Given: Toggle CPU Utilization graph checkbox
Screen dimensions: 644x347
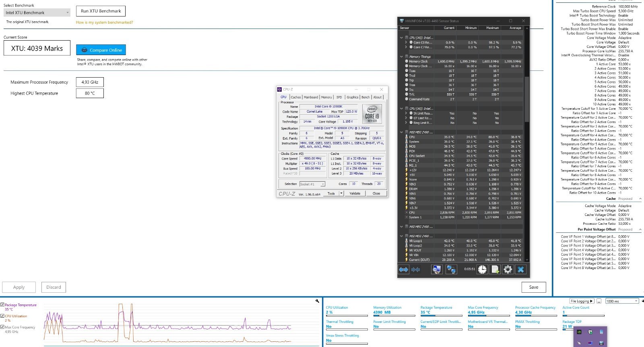Looking at the screenshot, I should pos(2,316).
